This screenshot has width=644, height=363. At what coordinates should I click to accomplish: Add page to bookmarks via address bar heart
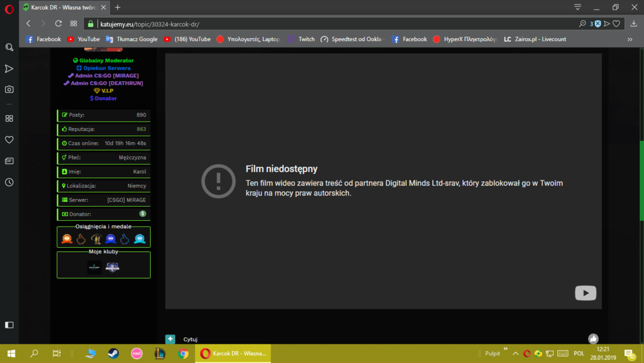coord(616,24)
